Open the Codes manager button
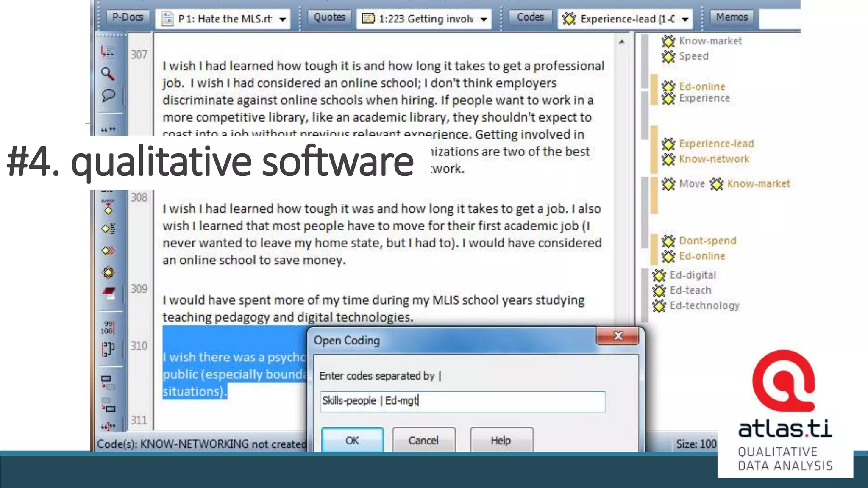 (x=530, y=17)
